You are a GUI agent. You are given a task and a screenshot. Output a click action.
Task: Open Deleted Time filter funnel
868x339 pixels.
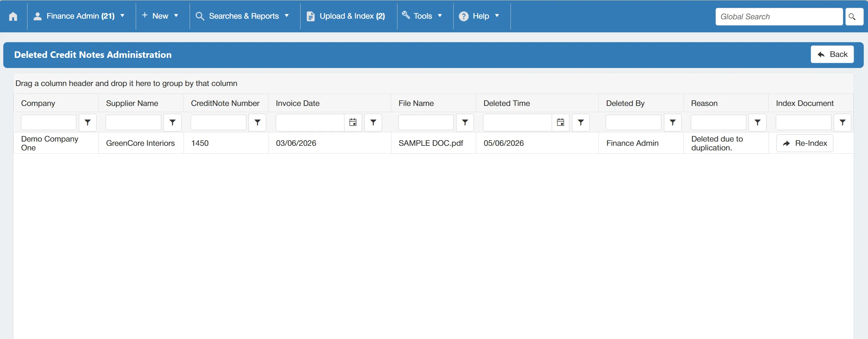[581, 123]
